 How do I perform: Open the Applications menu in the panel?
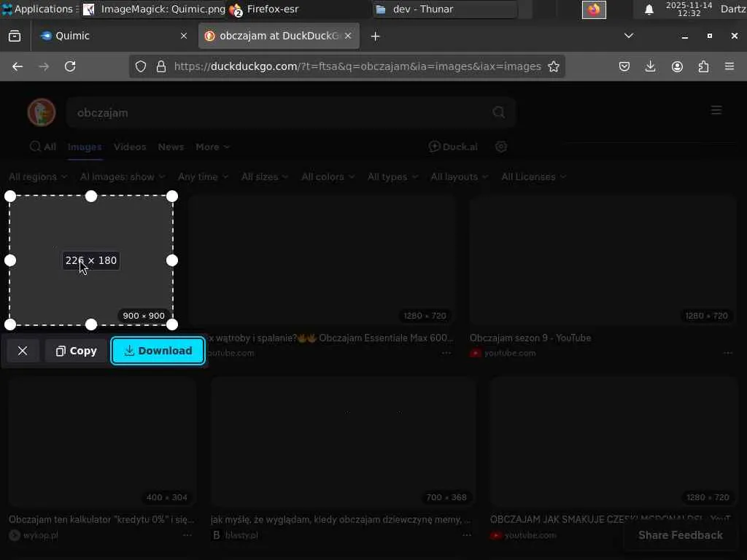coord(40,9)
